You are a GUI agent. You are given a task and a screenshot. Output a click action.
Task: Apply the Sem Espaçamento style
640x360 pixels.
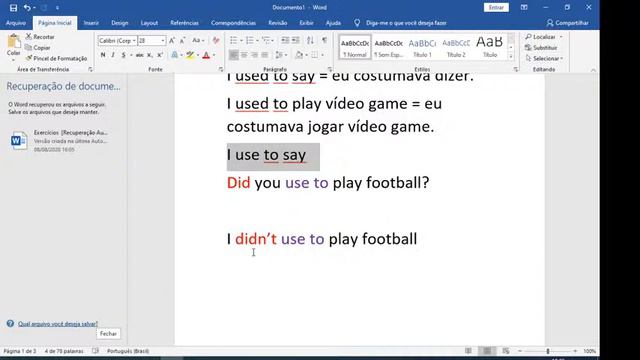[388, 47]
